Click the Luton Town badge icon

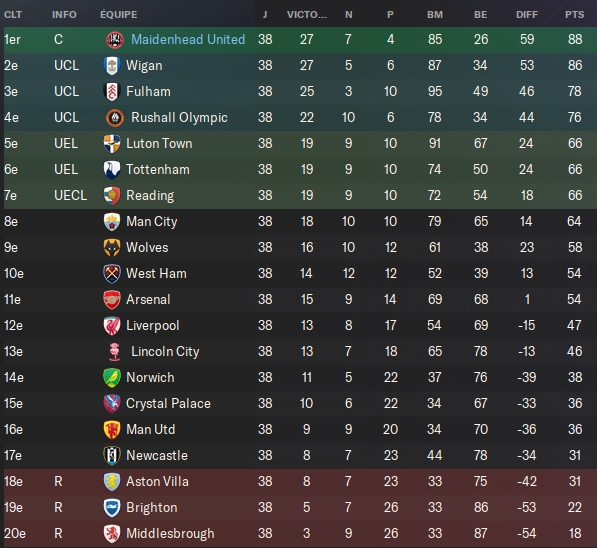(112, 144)
